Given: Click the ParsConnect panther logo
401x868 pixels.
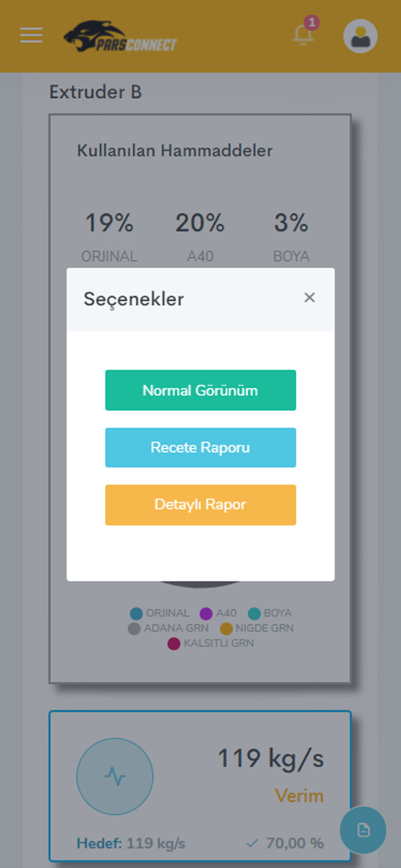Looking at the screenshot, I should tap(120, 36).
